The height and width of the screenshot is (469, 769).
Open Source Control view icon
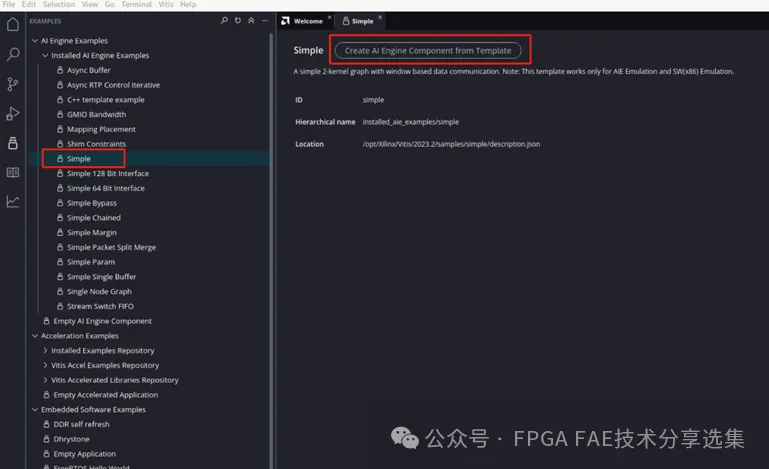point(13,84)
